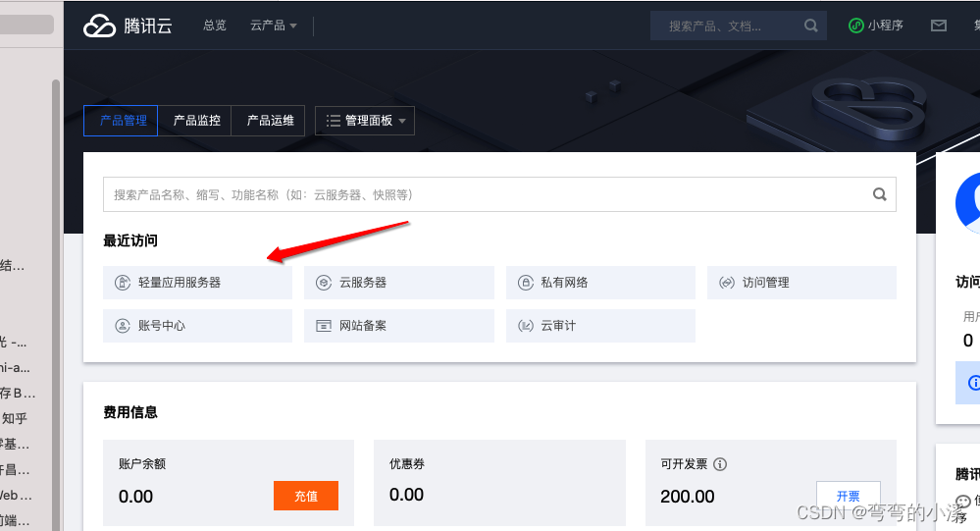
Task: Click the green 小程序 icon
Action: coord(855,26)
